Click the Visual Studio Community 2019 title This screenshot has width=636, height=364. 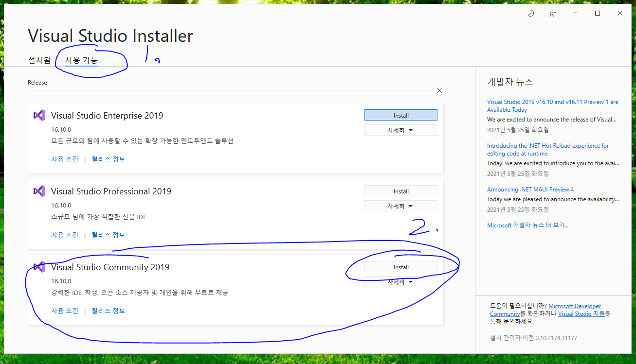coord(110,267)
